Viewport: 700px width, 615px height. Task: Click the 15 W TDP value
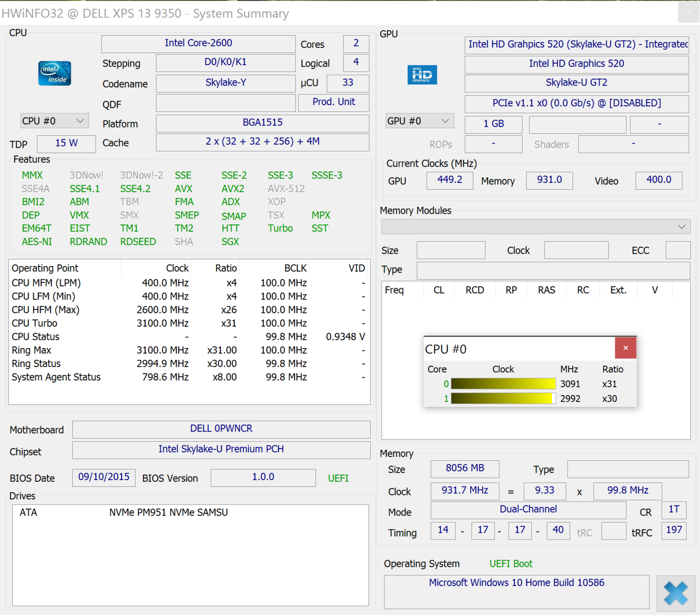coord(67,143)
